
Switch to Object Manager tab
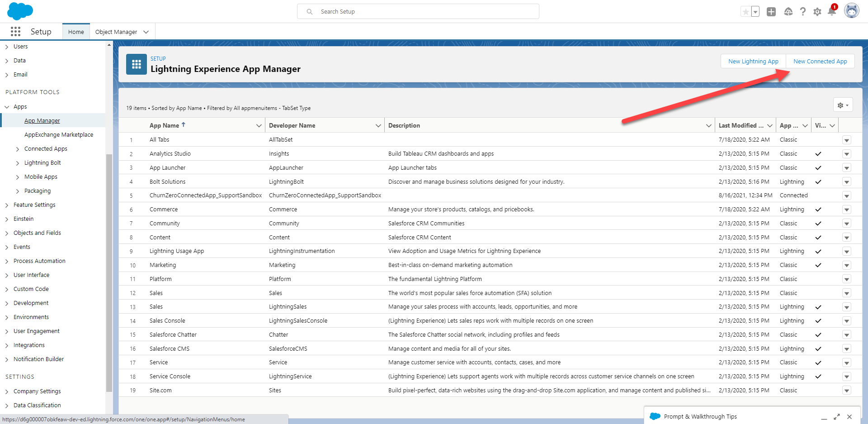tap(116, 32)
